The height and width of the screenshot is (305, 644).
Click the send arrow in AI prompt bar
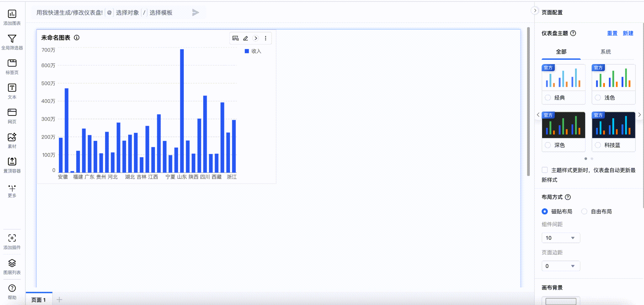(x=195, y=13)
